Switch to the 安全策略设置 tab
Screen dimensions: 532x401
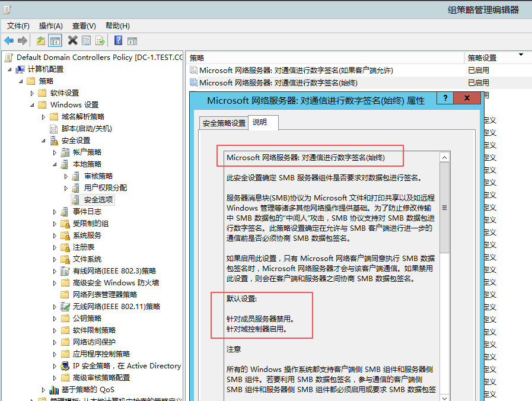tap(224, 123)
